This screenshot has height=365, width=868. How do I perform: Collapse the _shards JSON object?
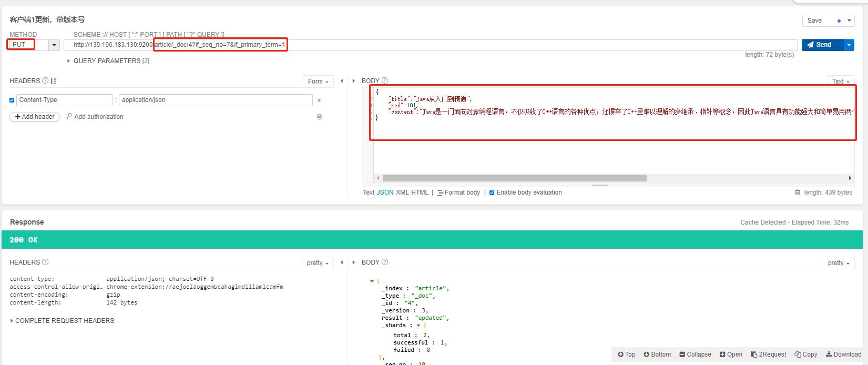coord(418,326)
